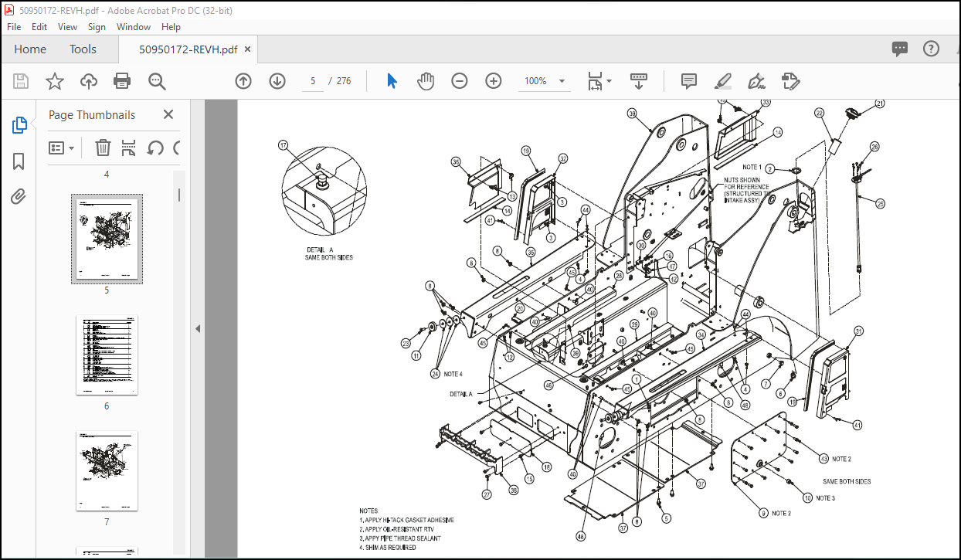Viewport: 961px width, 560px height.
Task: Rotate page counterclockwise icon
Action: (155, 148)
